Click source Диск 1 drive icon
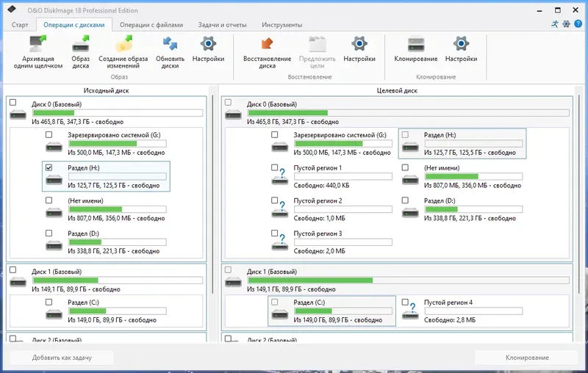588x373 pixels. point(18,282)
